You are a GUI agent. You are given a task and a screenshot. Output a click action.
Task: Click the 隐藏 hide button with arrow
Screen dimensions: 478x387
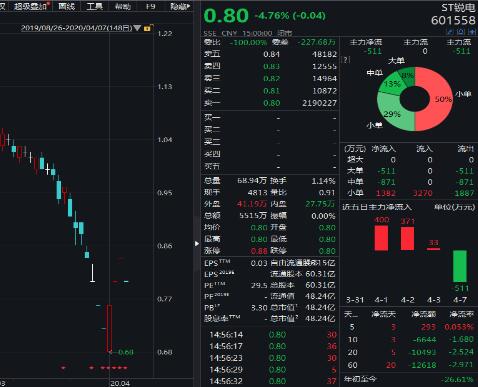(x=180, y=6)
